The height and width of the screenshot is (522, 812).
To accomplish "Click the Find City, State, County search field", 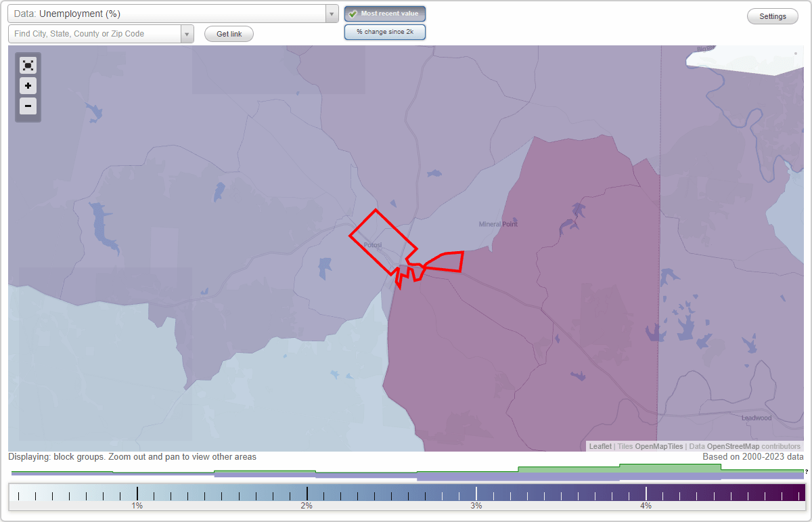I will tap(95, 34).
